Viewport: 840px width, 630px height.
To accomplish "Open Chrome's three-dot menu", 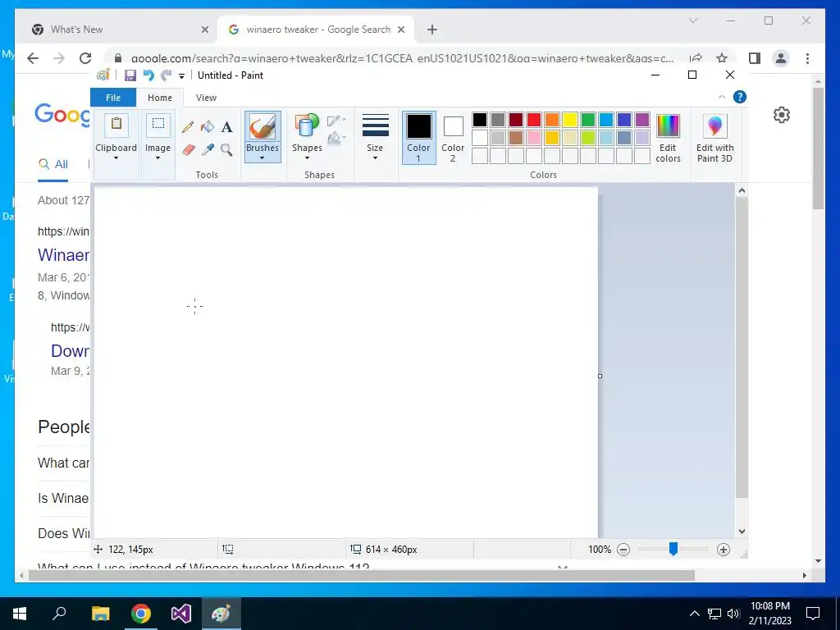I will (807, 58).
